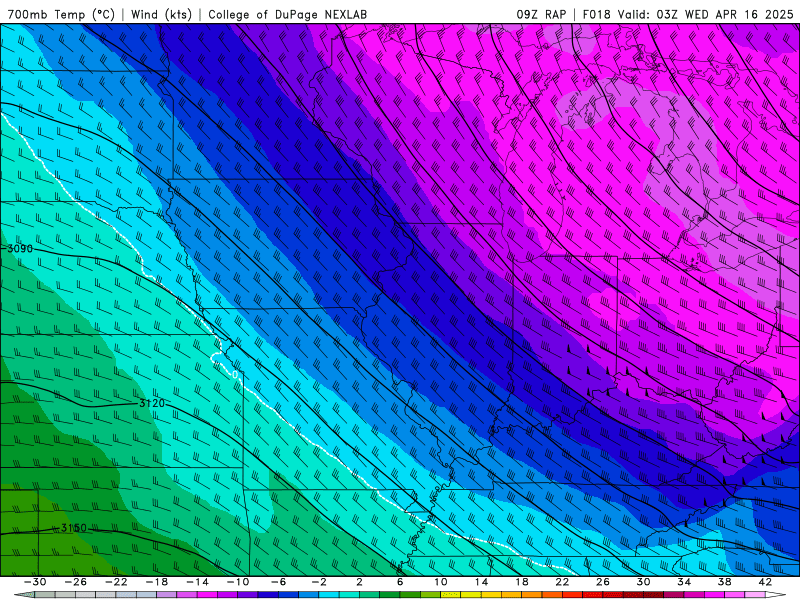Click the "College of DuPage NEXLAB" credit text
This screenshot has width=800, height=600.
point(287,14)
